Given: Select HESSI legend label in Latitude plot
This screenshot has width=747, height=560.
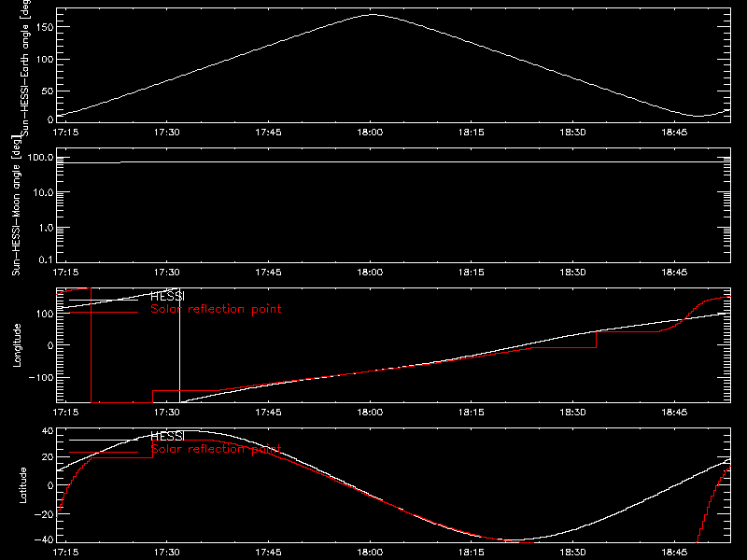Looking at the screenshot, I should coord(168,436).
